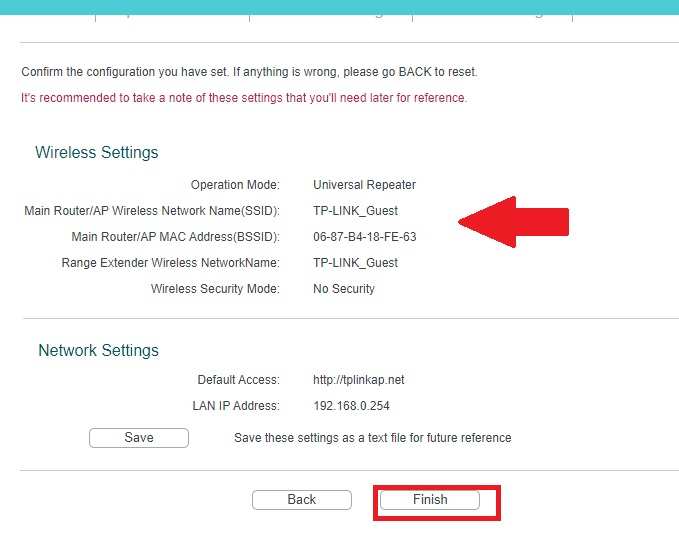Click the Wireless Settings heading
679x537 pixels.
point(97,152)
